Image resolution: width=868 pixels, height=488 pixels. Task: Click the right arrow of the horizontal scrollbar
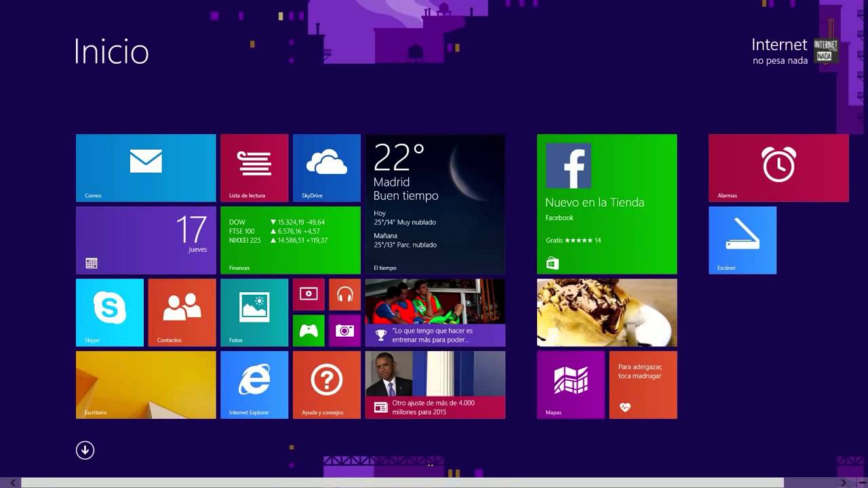[844, 483]
